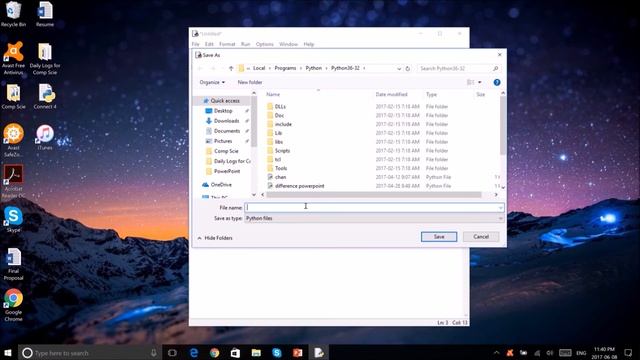Click the file list vertical scrollbar
This screenshot has height=360, width=640.
point(503,126)
